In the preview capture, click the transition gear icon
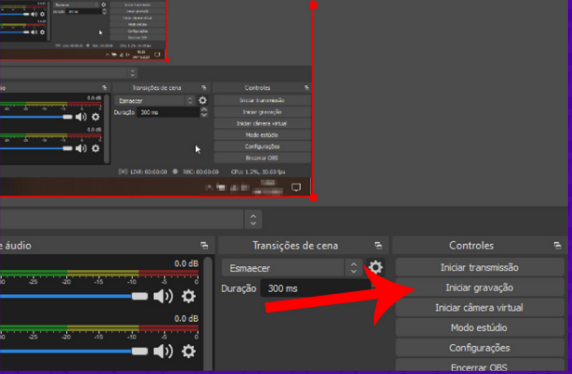The image size is (572, 374). (x=202, y=100)
